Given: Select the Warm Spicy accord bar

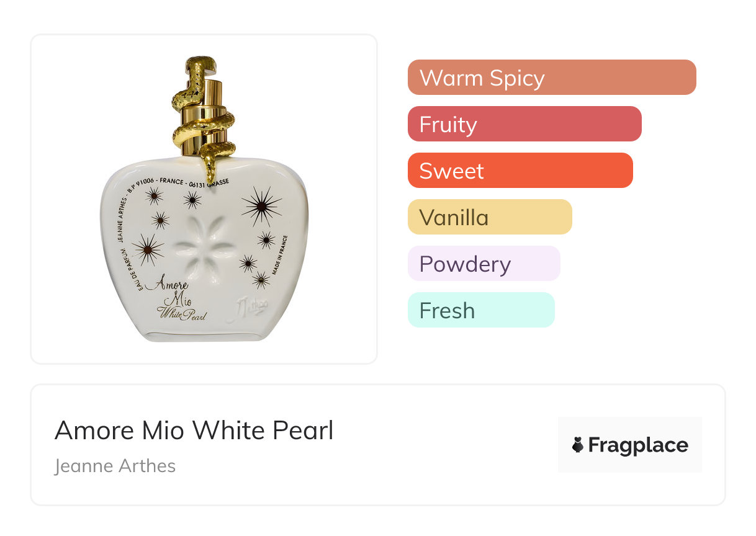Looking at the screenshot, I should tap(552, 78).
